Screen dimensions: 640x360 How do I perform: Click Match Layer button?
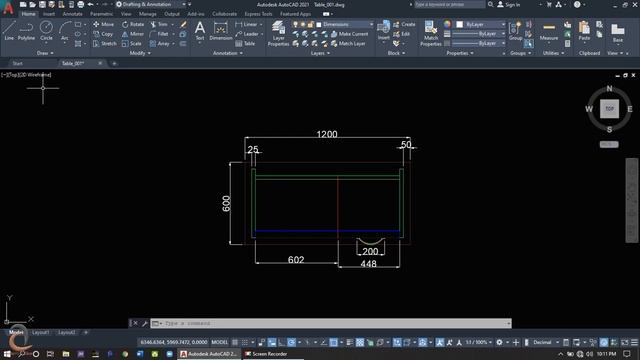point(348,44)
